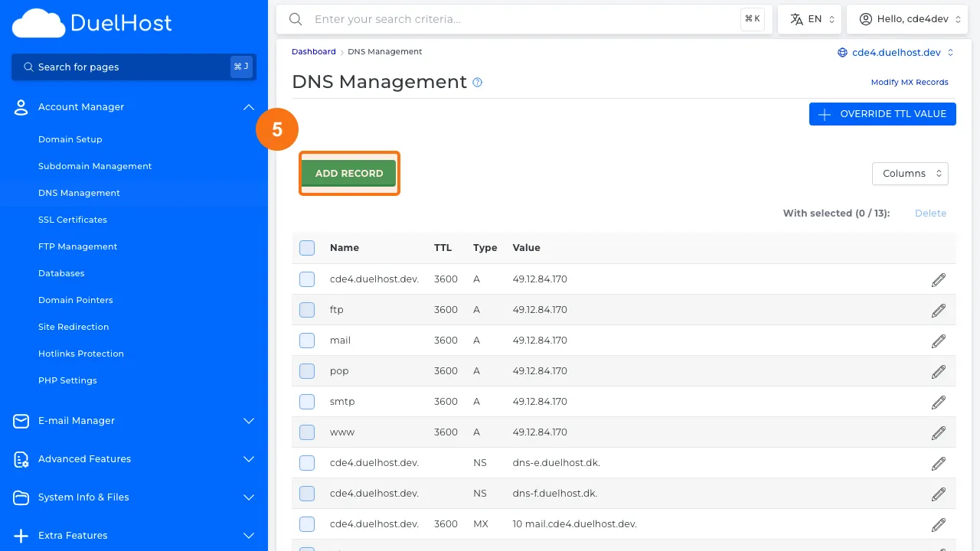Toggle the select-all checkbox in table header

click(x=307, y=248)
